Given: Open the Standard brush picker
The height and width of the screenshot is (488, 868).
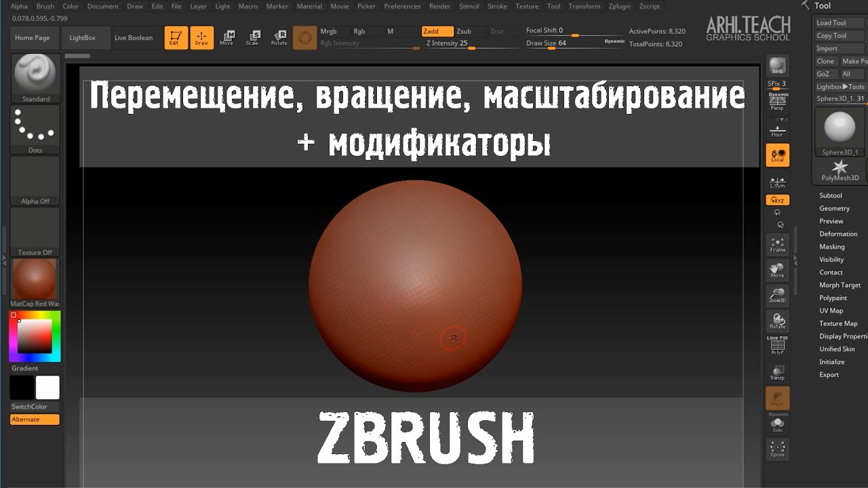Looking at the screenshot, I should click(x=35, y=77).
